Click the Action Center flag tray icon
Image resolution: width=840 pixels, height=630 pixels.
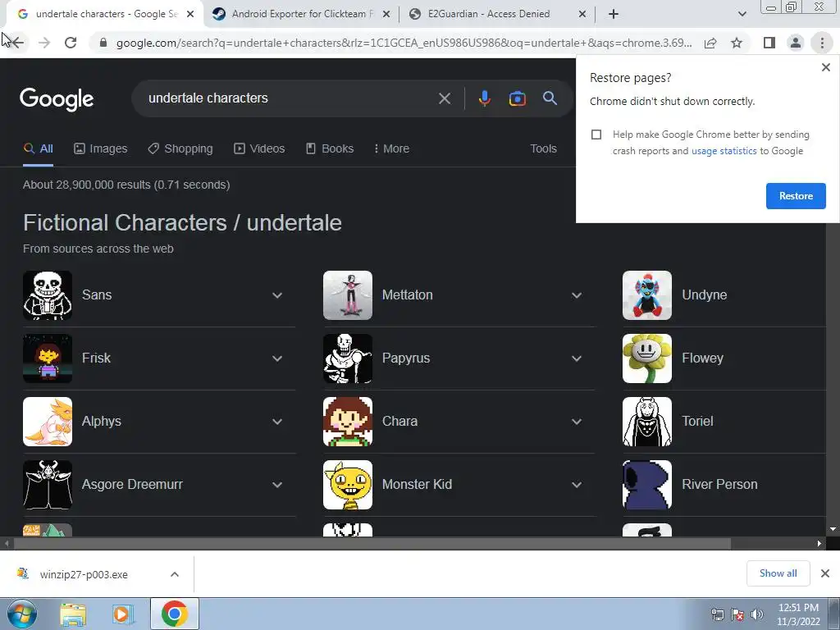click(x=737, y=614)
